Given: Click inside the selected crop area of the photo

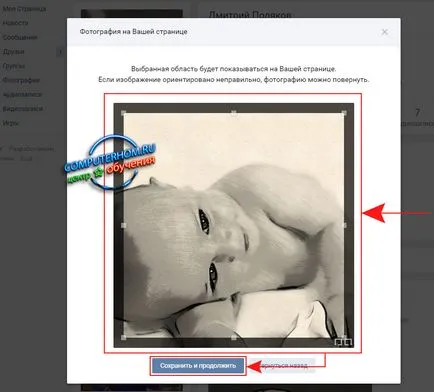Looking at the screenshot, I should (234, 225).
